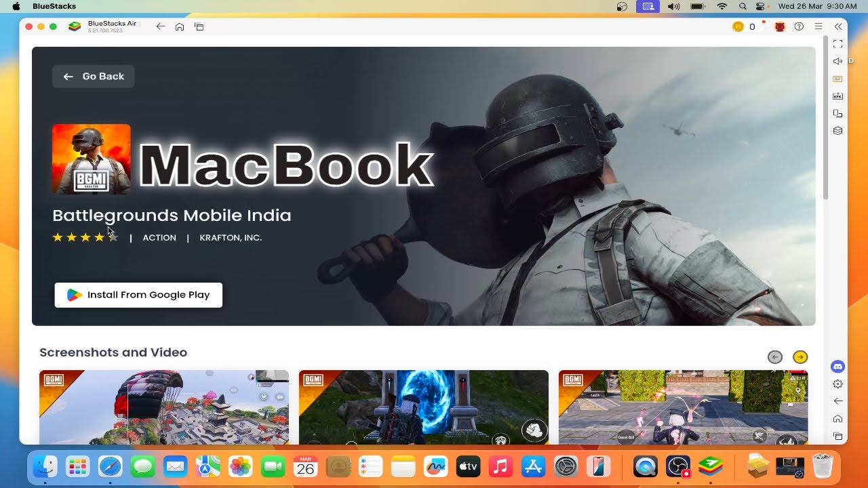Open Discord from the sidebar
Screen dimensions: 868x488
click(x=837, y=367)
